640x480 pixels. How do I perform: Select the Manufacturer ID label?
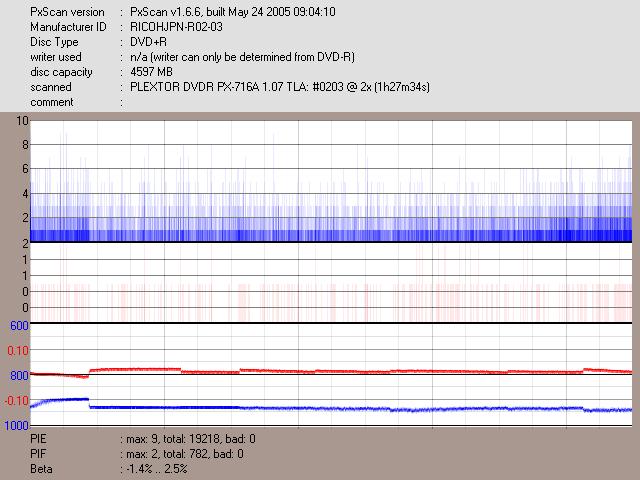(68, 27)
